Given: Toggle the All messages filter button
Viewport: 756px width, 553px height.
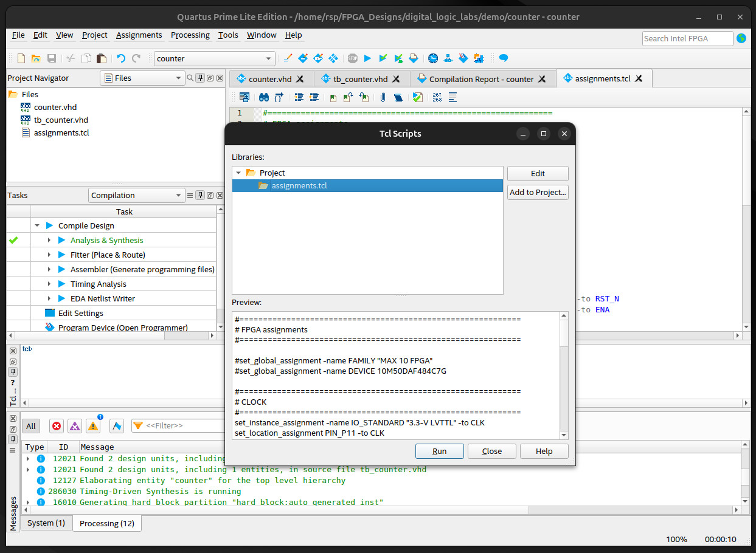Looking at the screenshot, I should (x=31, y=426).
